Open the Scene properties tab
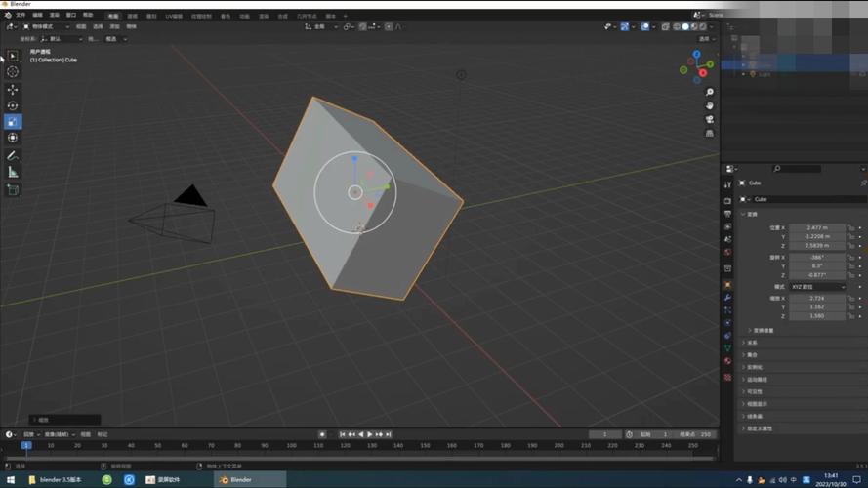Image resolution: width=868 pixels, height=488 pixels. pyautogui.click(x=727, y=239)
